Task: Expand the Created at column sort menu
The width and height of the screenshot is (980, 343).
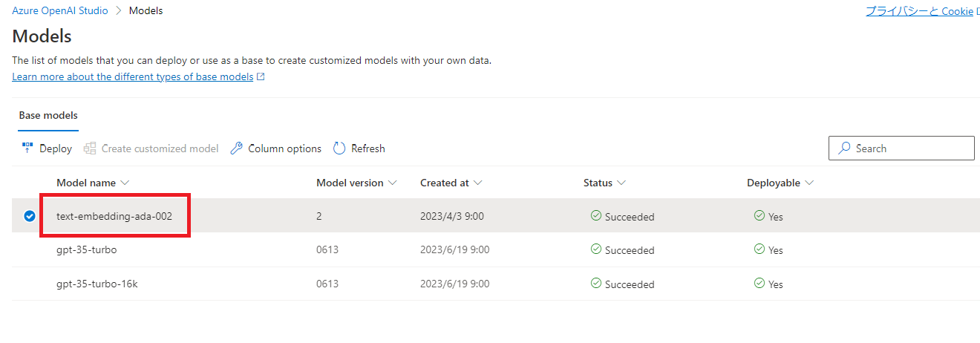Action: (478, 183)
